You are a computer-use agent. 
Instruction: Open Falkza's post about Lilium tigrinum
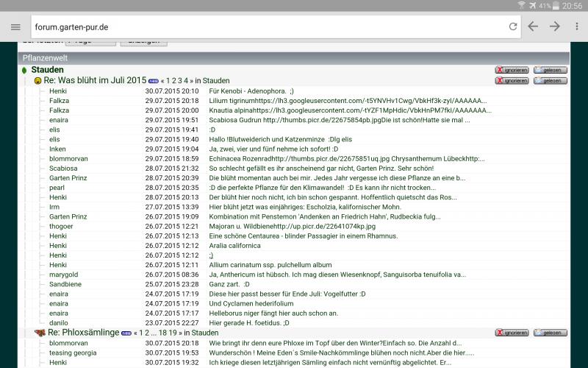coord(347,100)
